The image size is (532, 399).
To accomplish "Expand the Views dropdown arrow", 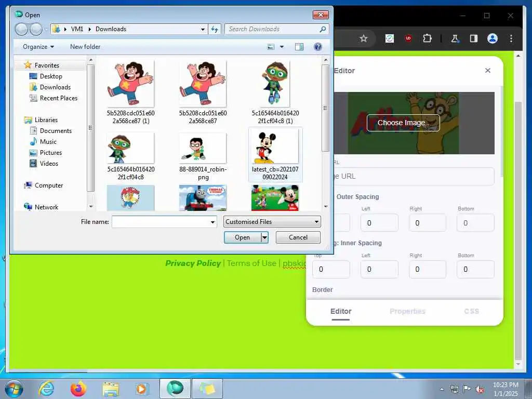I will [282, 47].
